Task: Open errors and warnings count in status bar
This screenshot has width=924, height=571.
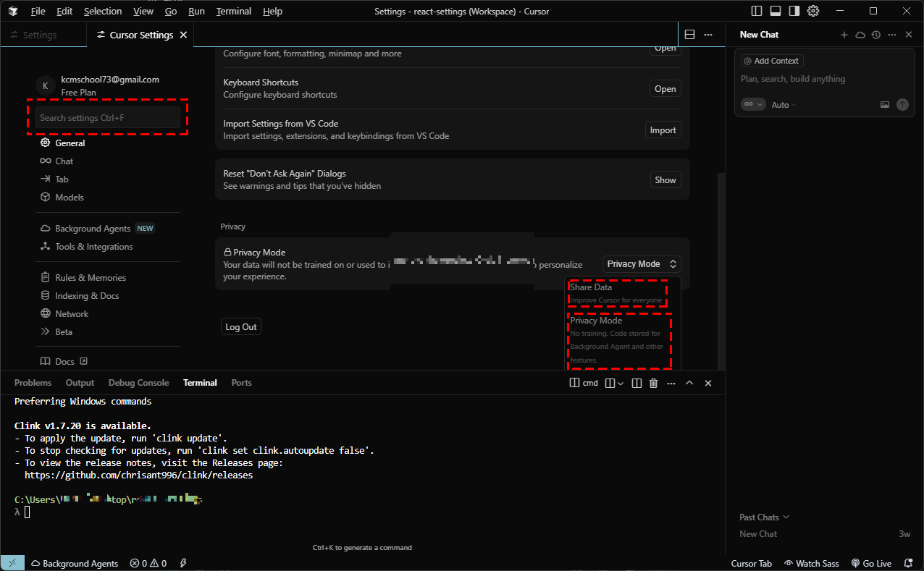Action: pos(148,563)
